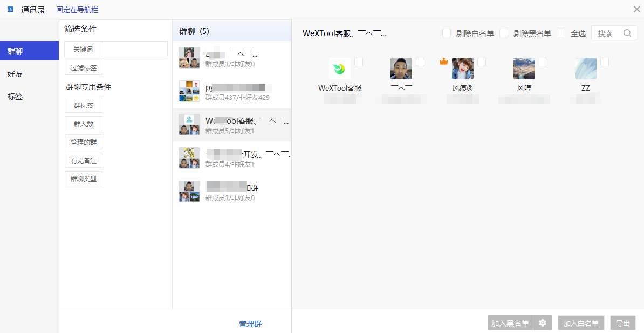The image size is (644, 333).
Task: Select the ZZ member avatar
Action: pos(585,69)
